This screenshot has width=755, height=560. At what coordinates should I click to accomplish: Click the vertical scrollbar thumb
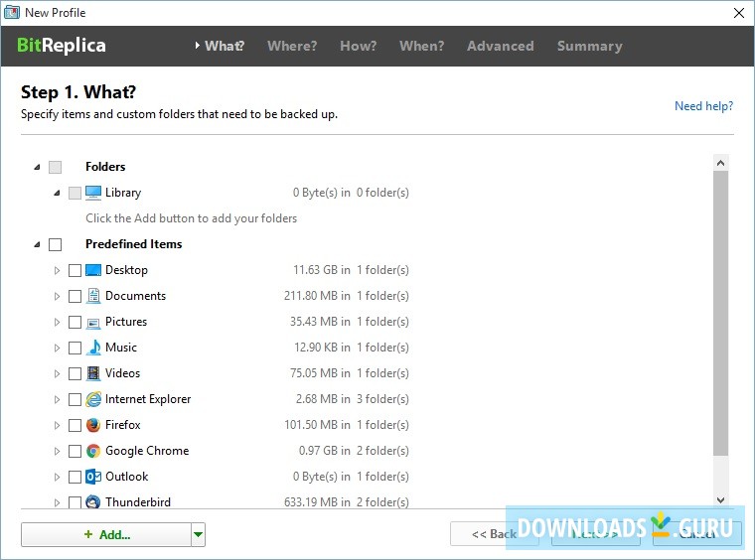tap(721, 313)
